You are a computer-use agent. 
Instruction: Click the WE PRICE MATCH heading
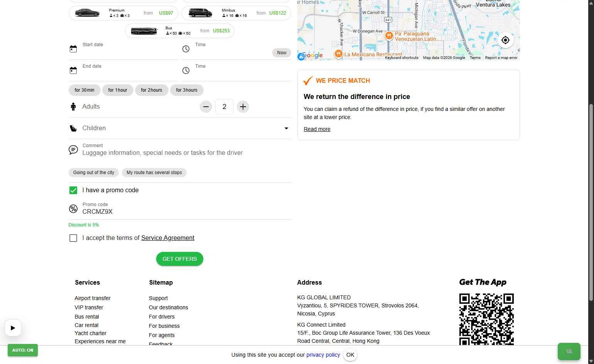click(343, 81)
